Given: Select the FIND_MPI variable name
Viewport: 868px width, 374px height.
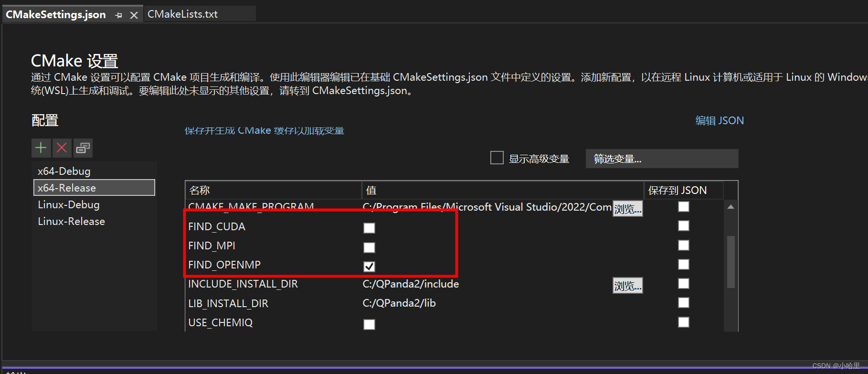Looking at the screenshot, I should click(212, 246).
